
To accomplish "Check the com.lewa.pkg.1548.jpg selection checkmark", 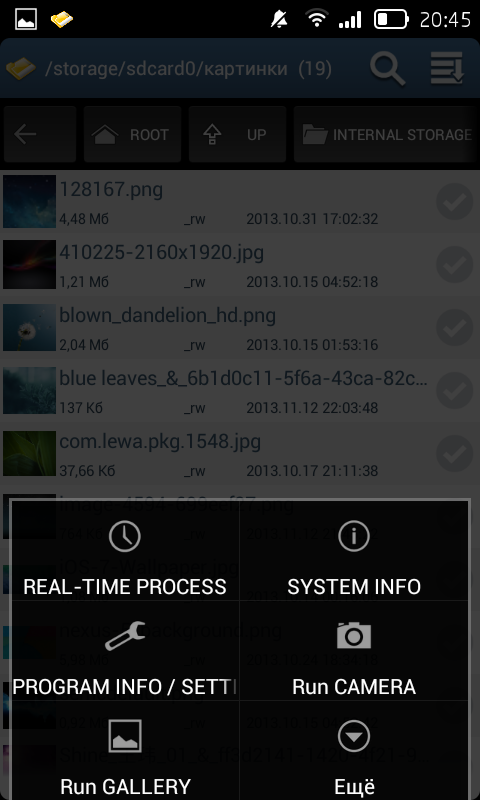I will [x=454, y=454].
